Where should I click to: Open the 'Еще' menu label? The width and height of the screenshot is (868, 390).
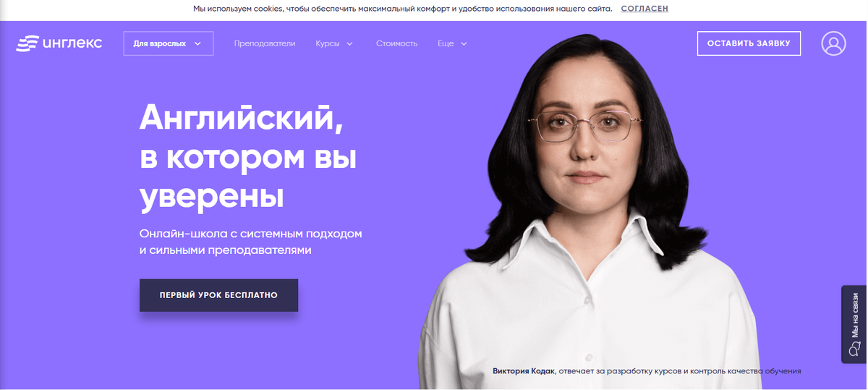[446, 43]
